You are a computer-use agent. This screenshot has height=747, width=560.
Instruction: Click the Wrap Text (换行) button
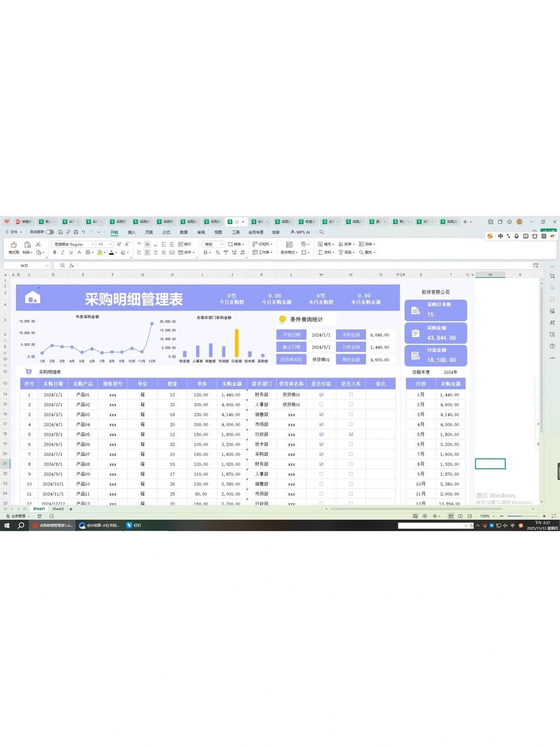[185, 244]
